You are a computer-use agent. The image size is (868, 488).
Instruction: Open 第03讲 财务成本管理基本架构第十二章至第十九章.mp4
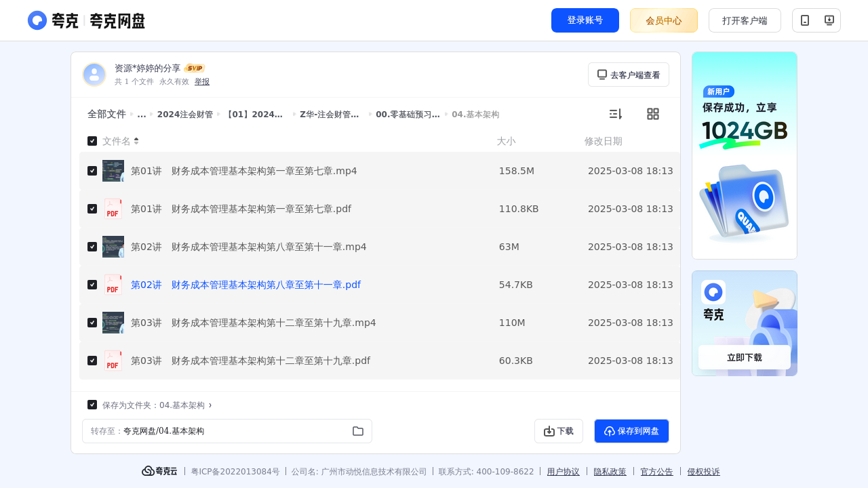pos(254,323)
